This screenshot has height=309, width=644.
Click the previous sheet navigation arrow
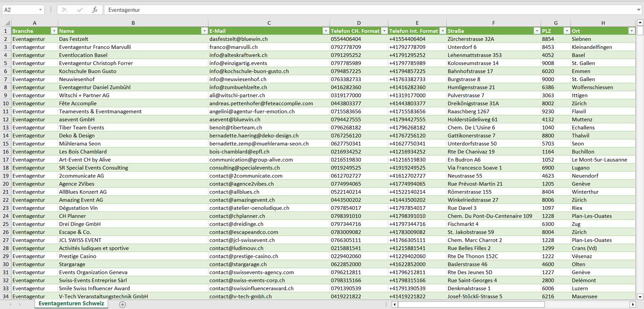(x=11, y=305)
